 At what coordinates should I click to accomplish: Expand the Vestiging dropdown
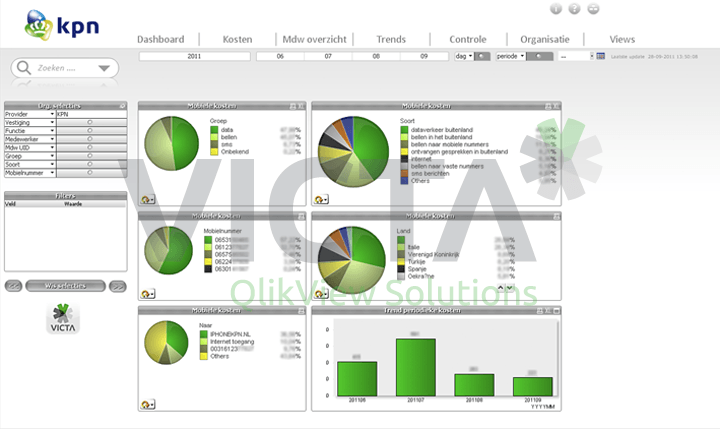click(52, 123)
